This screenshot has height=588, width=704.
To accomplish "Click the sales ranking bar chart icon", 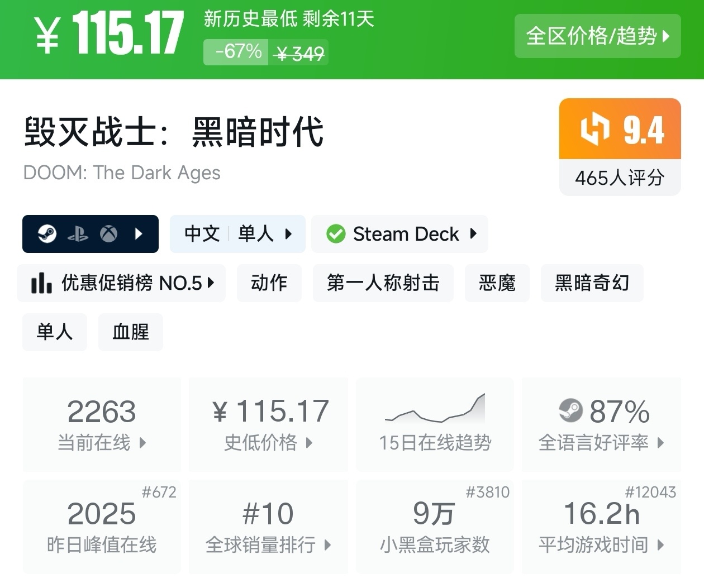I will pos(41,283).
